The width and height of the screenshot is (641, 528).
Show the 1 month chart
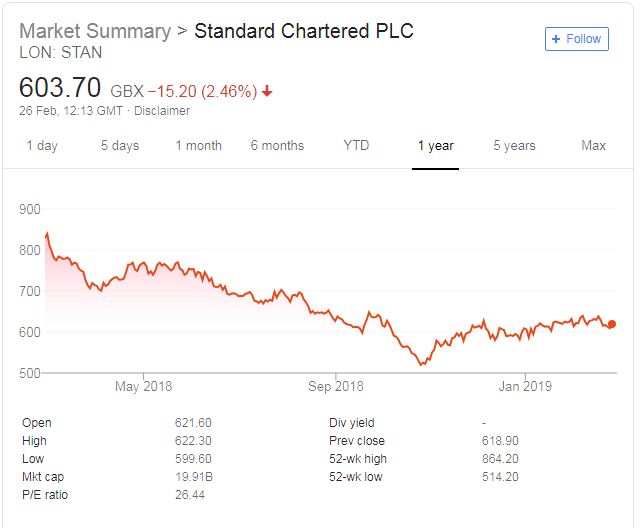pos(199,146)
